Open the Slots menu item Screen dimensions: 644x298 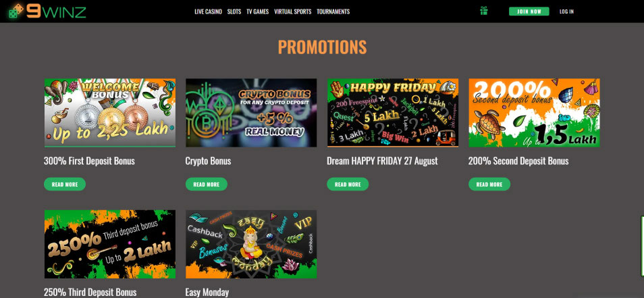point(234,11)
